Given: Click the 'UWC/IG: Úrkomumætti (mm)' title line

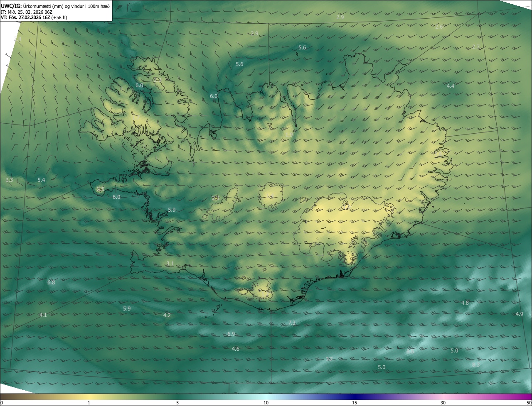Looking at the screenshot, I should click(x=55, y=6).
